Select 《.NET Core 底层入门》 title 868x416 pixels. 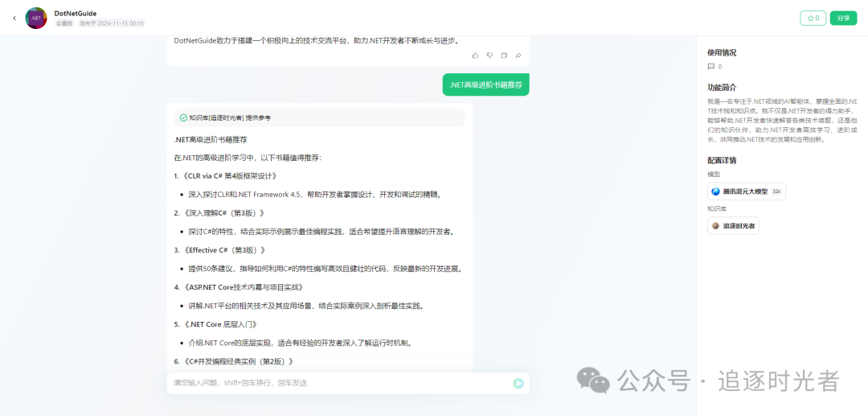(219, 324)
